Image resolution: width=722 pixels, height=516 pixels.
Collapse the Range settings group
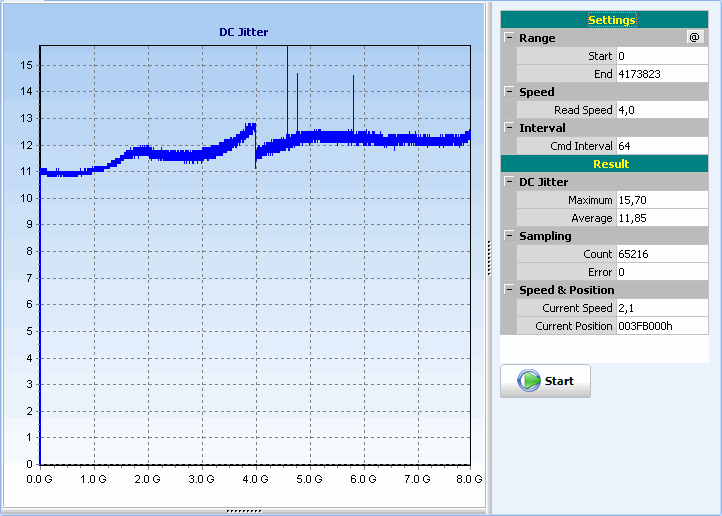[509, 38]
